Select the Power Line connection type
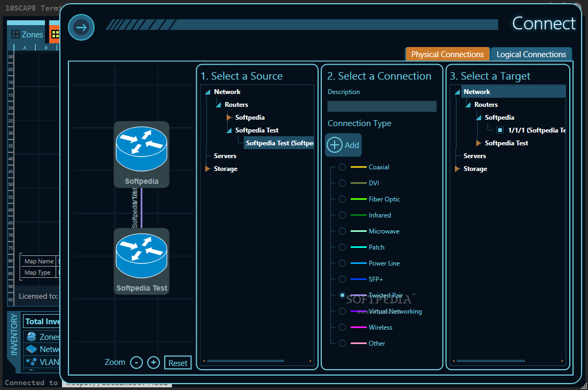This screenshot has height=390, width=588. [x=342, y=263]
